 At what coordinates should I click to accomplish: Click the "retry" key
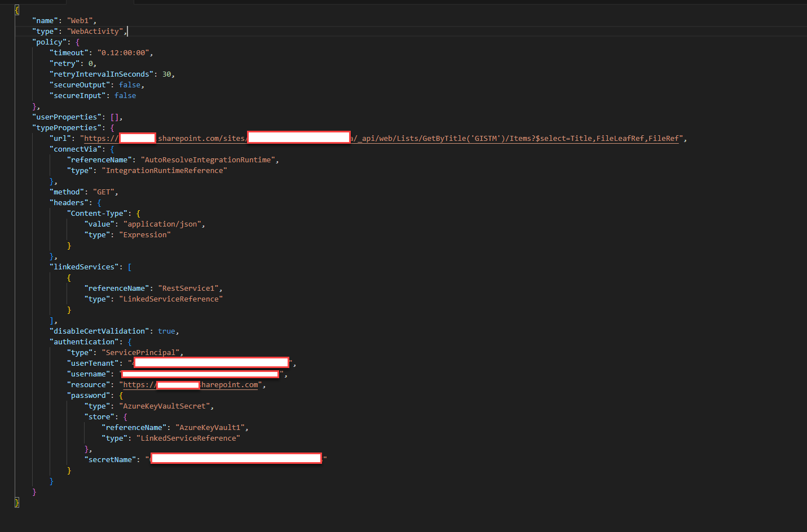tap(64, 64)
